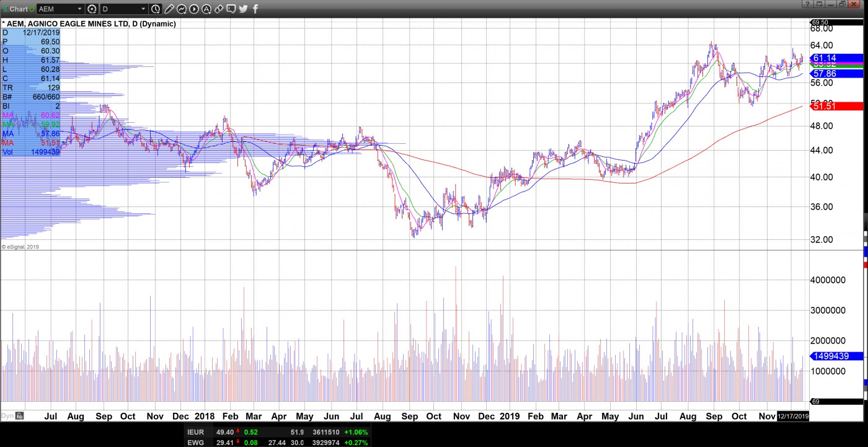The height and width of the screenshot is (447, 868).
Task: Open the studies chart-line icon
Action: point(182,9)
